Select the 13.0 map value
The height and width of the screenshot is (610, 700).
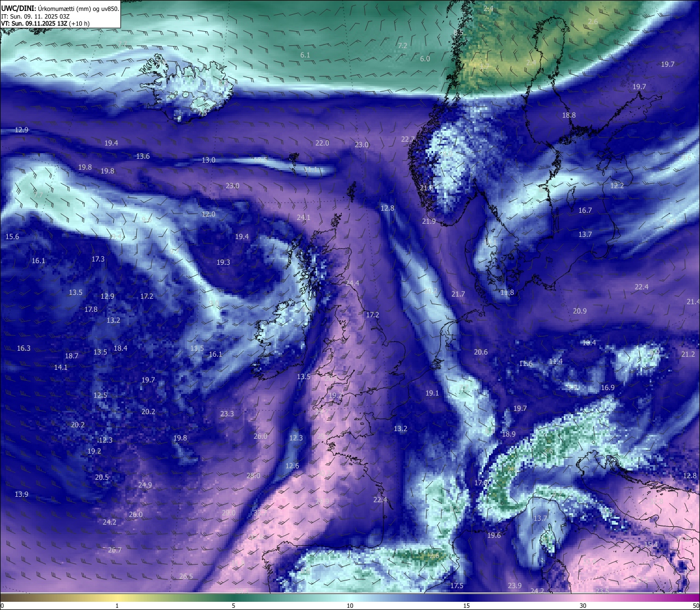pyautogui.click(x=208, y=160)
